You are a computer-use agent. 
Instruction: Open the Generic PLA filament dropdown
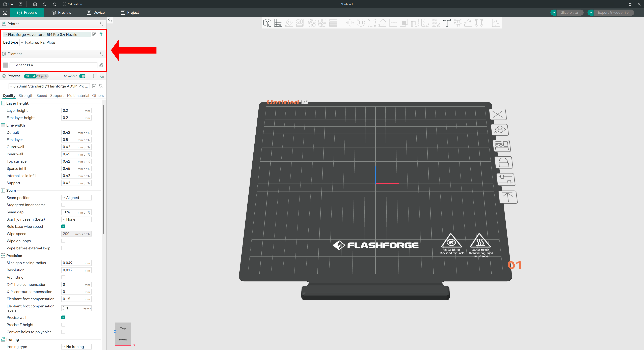53,65
